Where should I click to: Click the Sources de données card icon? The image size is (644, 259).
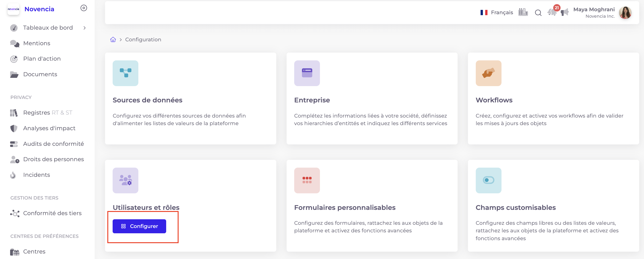pos(125,73)
